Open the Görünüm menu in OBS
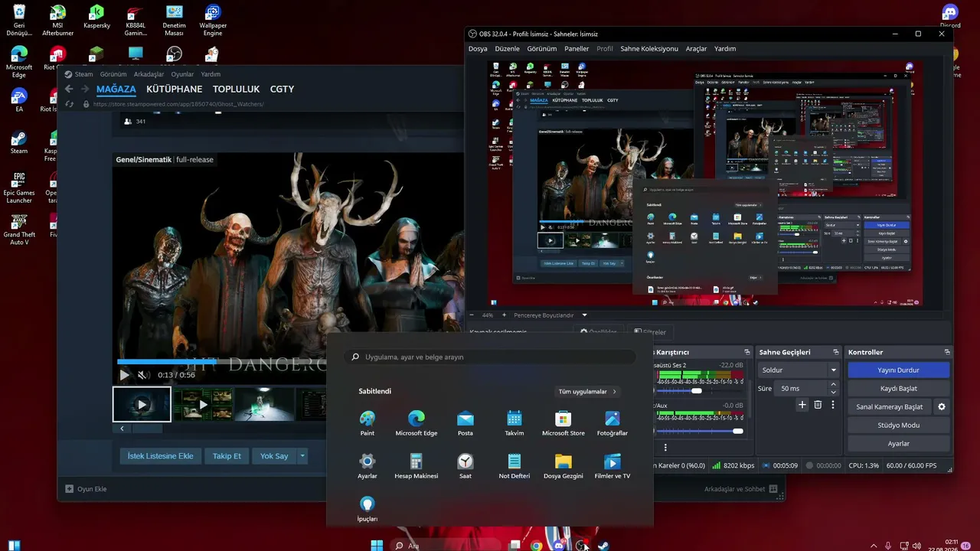The width and height of the screenshot is (980, 551). pos(542,48)
